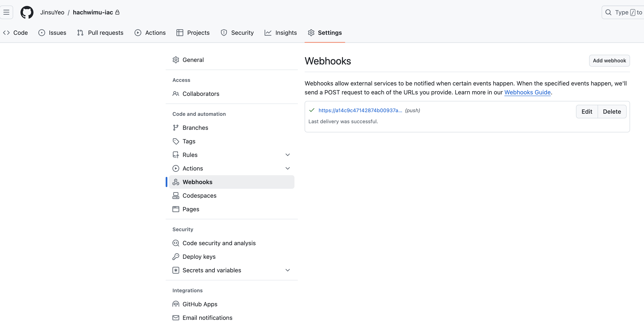Open Pages settings
The width and height of the screenshot is (644, 333).
(232, 209)
